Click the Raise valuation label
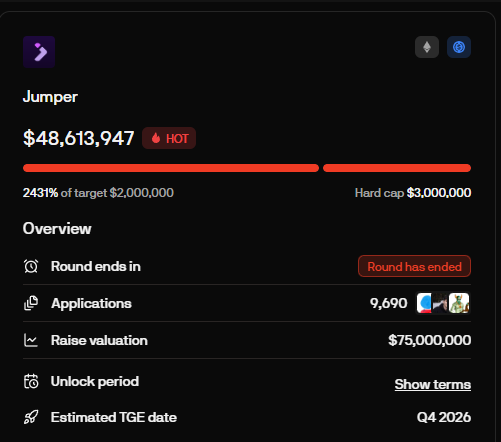Viewport: 501px width, 442px height. click(99, 340)
